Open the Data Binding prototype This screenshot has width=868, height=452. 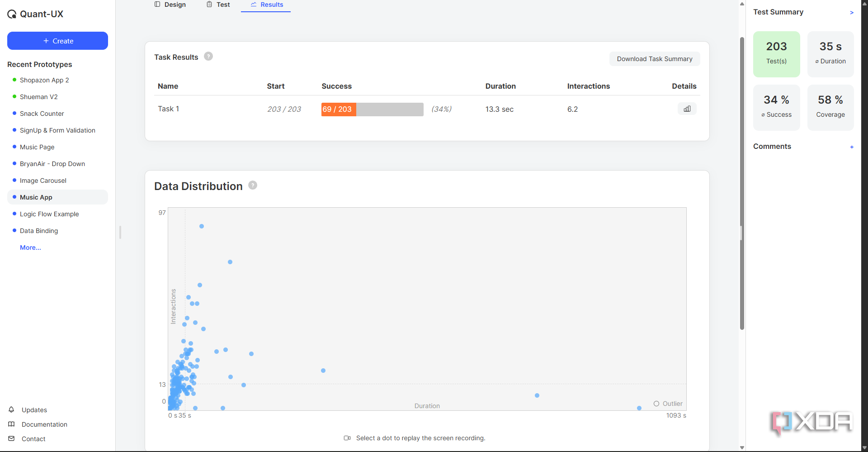39,231
